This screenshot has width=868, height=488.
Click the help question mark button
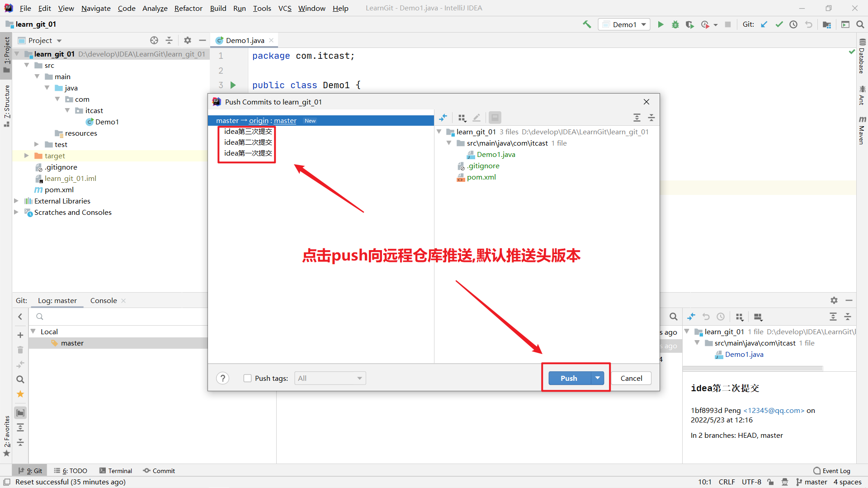[222, 378]
